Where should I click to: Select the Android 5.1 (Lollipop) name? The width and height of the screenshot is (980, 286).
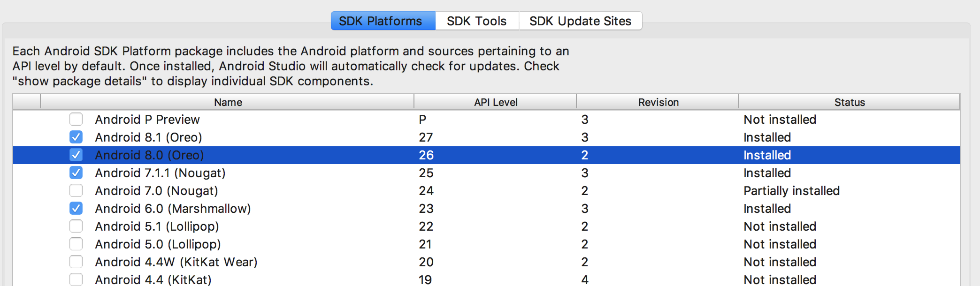point(157,226)
